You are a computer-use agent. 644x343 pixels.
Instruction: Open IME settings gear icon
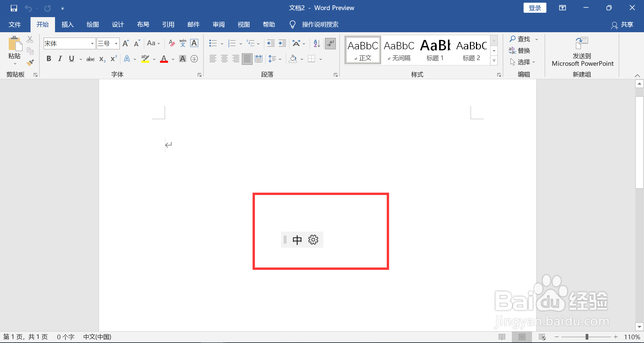313,240
